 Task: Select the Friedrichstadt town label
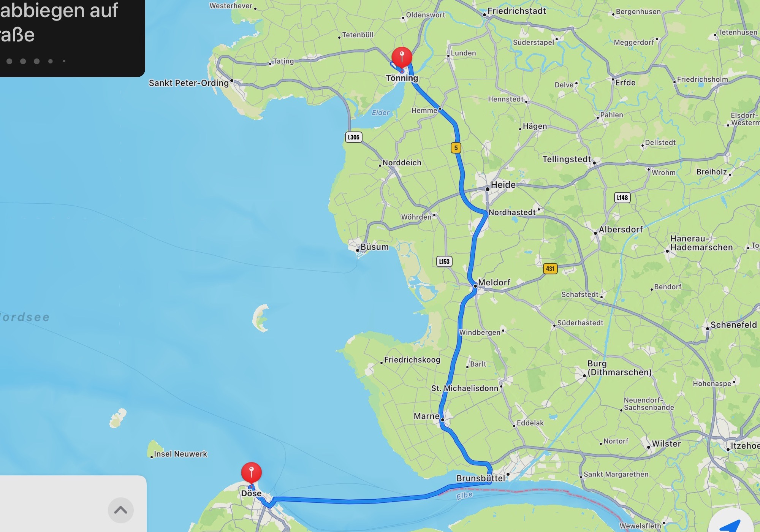click(517, 11)
